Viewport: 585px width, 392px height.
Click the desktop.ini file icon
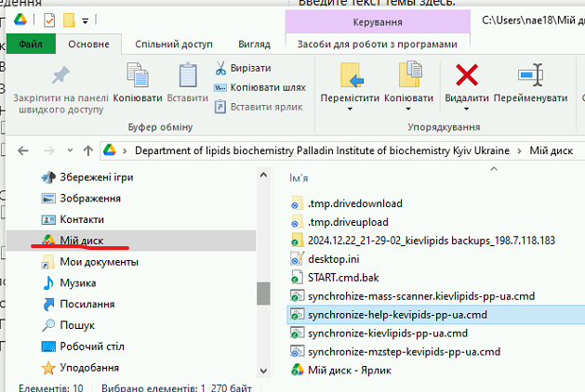point(297,258)
